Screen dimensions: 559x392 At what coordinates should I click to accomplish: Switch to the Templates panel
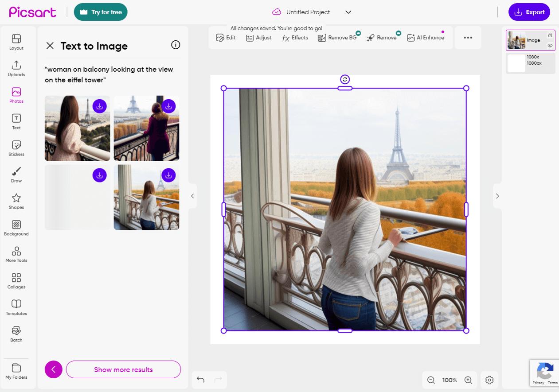16,307
